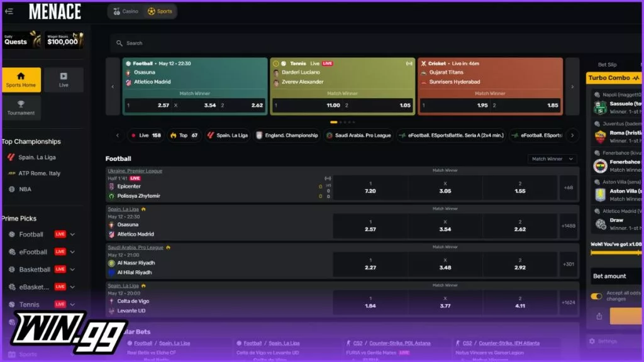The image size is (644, 362).
Task: Open CS2 Counter-Strike. PGL Astana link
Action: pyautogui.click(x=399, y=343)
